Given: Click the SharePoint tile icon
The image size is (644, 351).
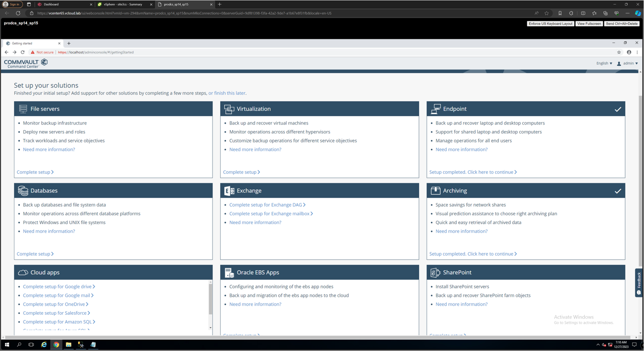Looking at the screenshot, I should 435,273.
